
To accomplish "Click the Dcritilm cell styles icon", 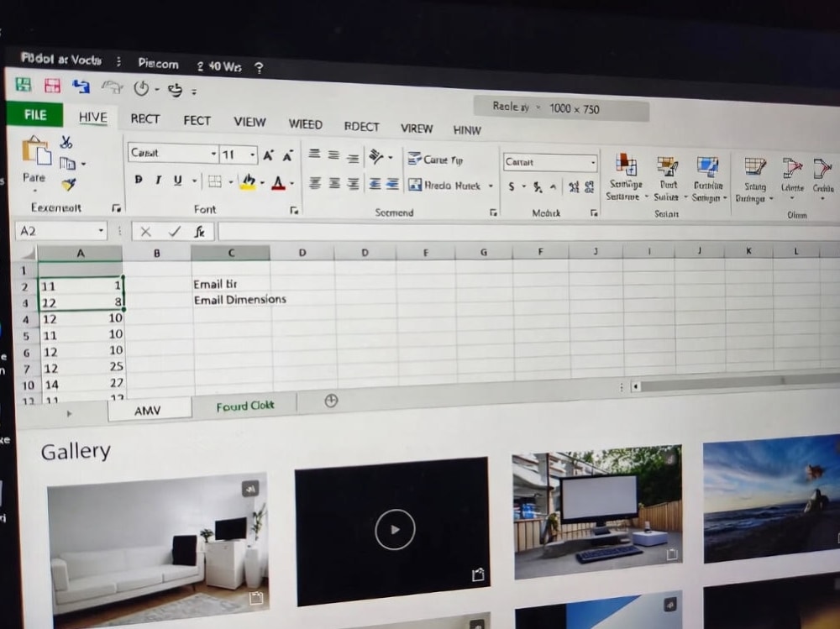I will coord(707,166).
